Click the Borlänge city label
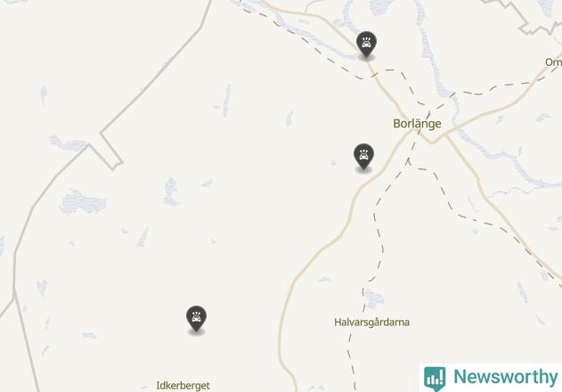Screen dimensions: 562x392 tap(417, 124)
